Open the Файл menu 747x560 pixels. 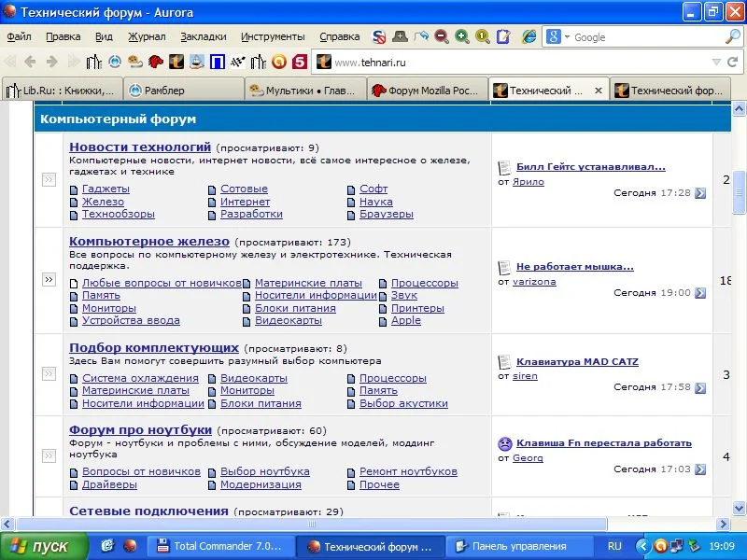(x=19, y=36)
